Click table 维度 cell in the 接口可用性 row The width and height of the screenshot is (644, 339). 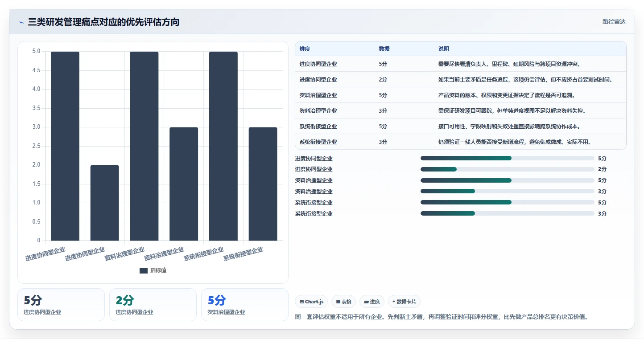click(x=318, y=127)
